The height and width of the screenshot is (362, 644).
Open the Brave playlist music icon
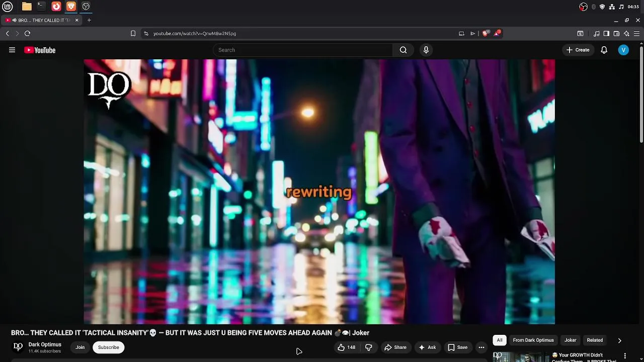596,34
